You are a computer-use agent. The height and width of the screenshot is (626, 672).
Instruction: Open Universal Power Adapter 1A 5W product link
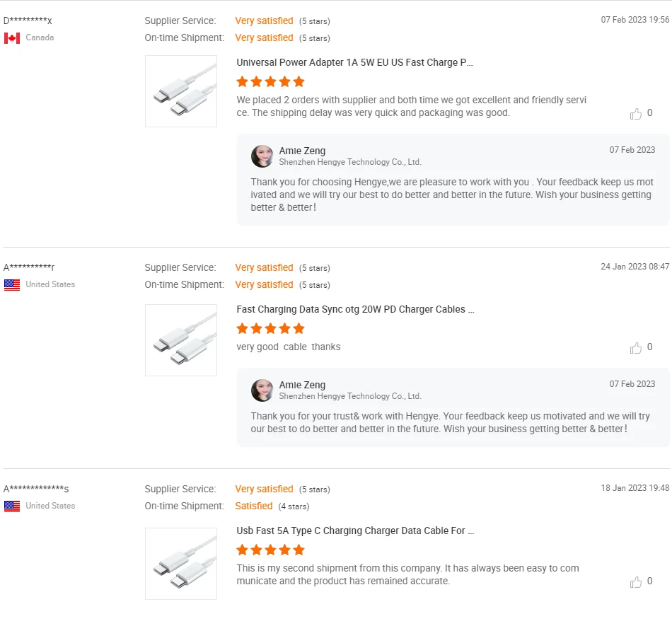[354, 62]
